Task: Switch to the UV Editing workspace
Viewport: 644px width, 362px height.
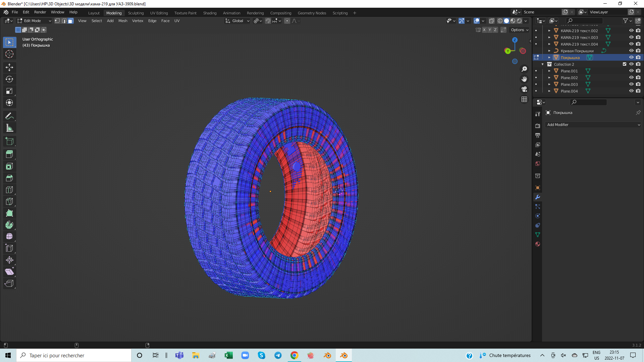Action: pos(159,13)
